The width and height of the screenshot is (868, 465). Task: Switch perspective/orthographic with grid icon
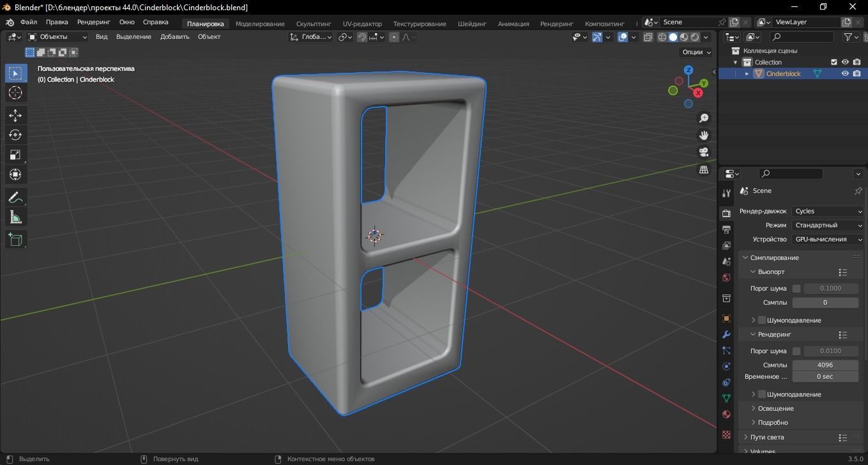[704, 169]
